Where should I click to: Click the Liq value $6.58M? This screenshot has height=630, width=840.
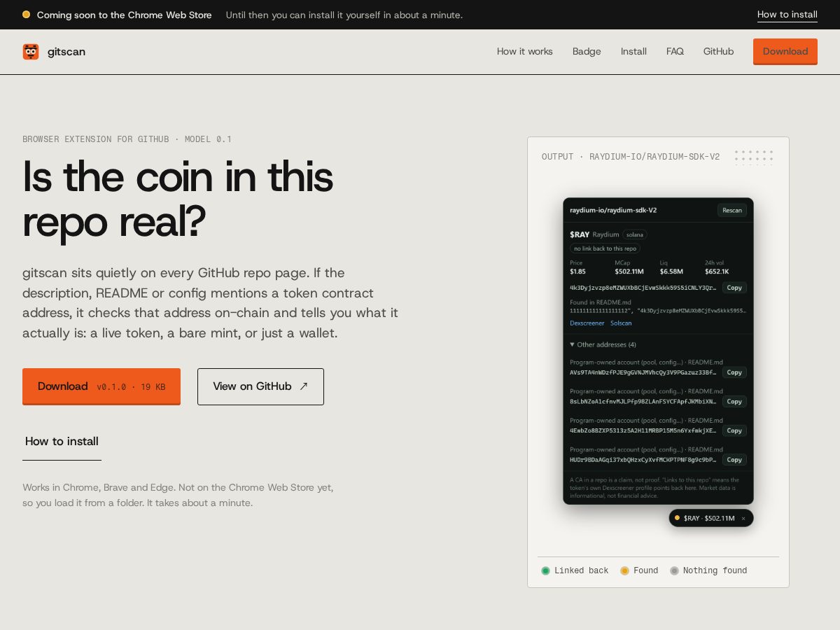[671, 271]
